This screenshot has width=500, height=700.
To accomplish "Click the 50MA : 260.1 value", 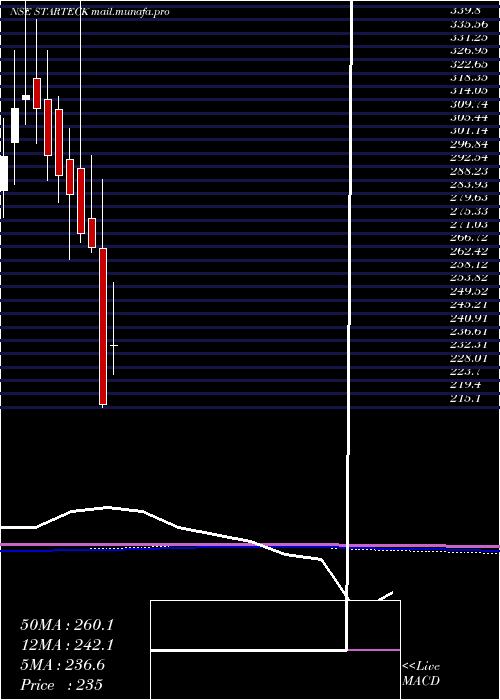I will [67, 625].
